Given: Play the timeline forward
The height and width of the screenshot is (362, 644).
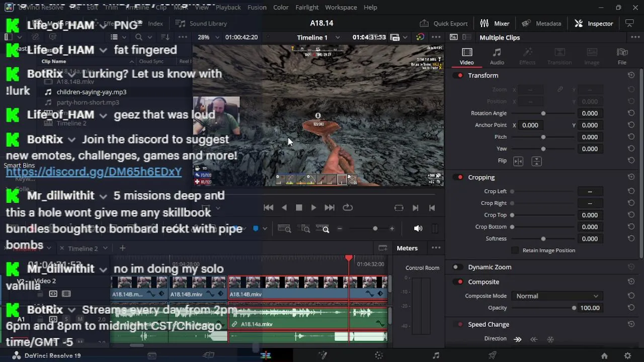Looking at the screenshot, I should click(313, 208).
